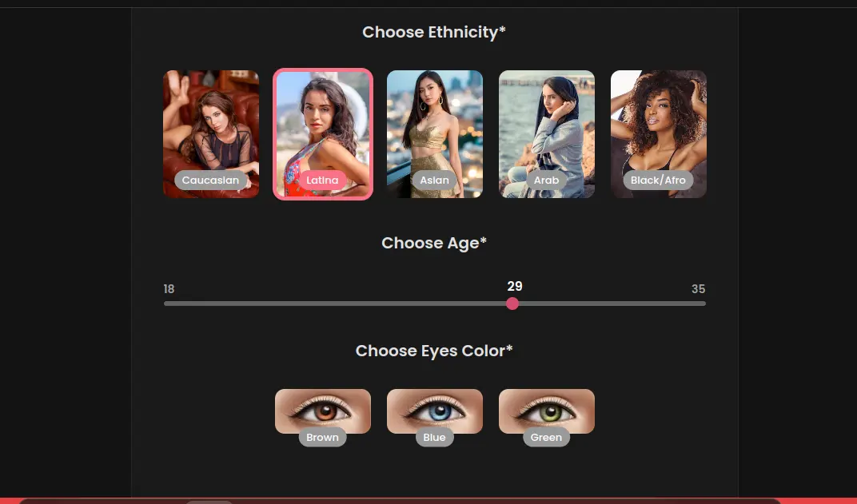Choose the blue eye icon

[x=435, y=411]
